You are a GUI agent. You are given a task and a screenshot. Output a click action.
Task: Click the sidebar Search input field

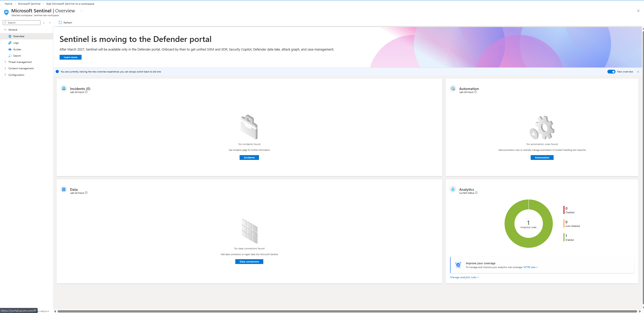(x=23, y=23)
